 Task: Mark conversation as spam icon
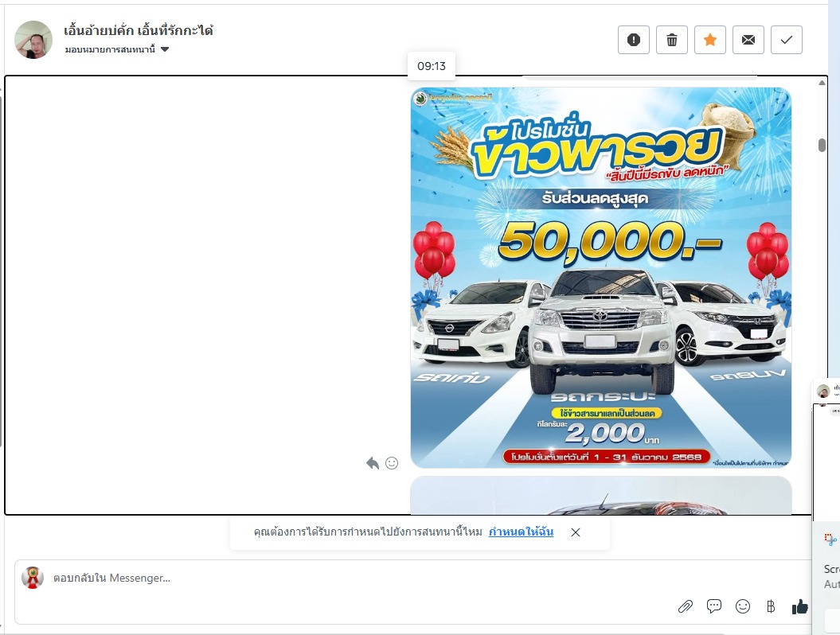(x=634, y=40)
